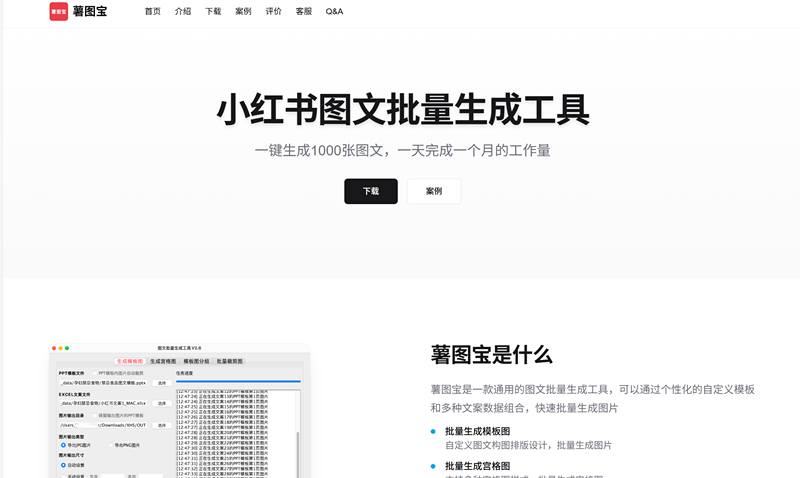Image resolution: width=800 pixels, height=478 pixels.
Task: Open 案例 in the top navigation
Action: (x=243, y=11)
